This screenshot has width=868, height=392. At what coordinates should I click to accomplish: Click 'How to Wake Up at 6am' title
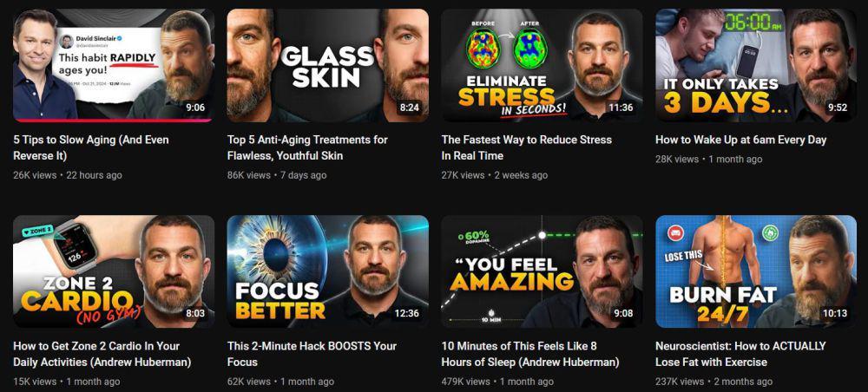(740, 140)
